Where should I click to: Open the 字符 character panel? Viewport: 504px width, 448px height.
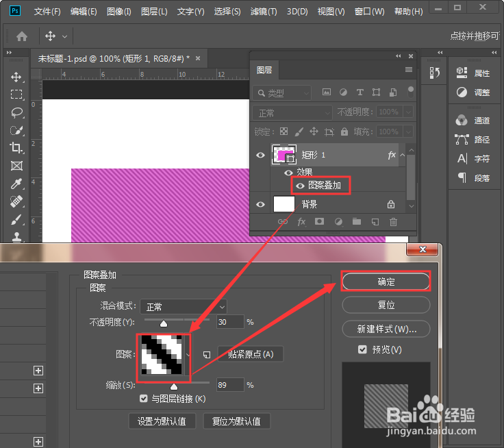(473, 158)
